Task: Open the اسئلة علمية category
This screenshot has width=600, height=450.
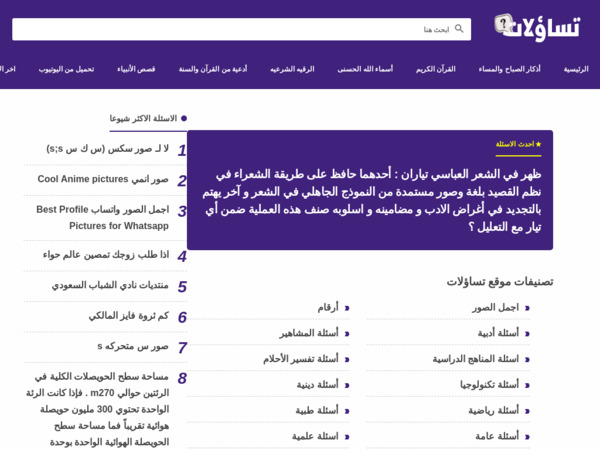Action: [315, 436]
